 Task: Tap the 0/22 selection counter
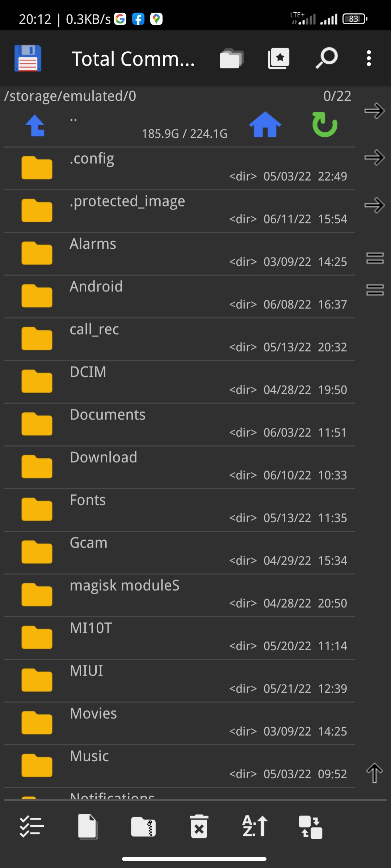click(337, 96)
